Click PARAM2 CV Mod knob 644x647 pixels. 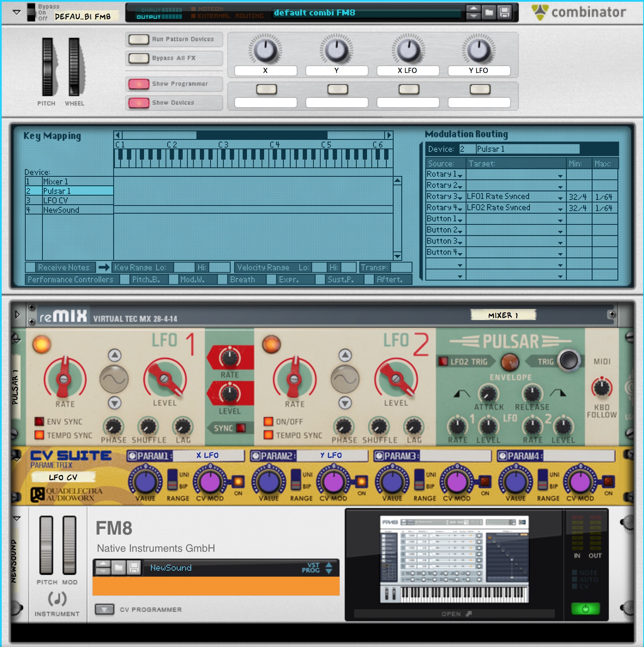(x=334, y=482)
